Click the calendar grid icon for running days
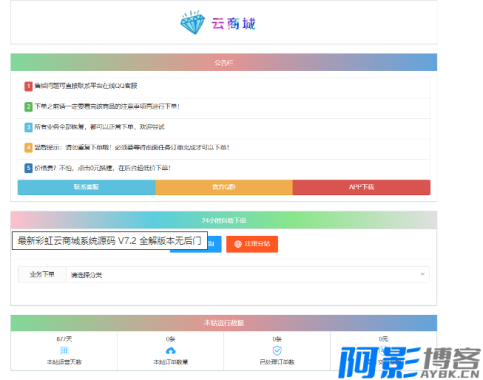 click(64, 350)
